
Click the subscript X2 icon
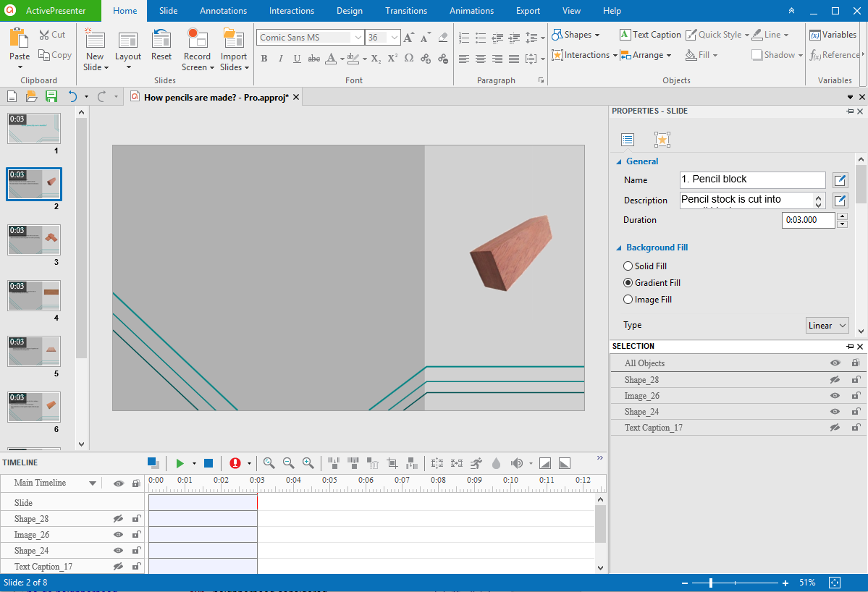[376, 58]
